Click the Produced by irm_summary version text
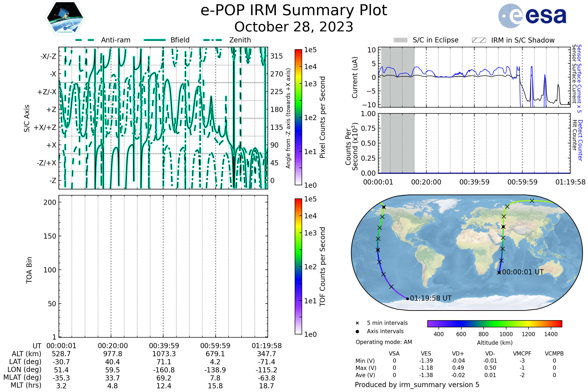Image resolution: width=588 pixels, height=392 pixels. [x=417, y=385]
